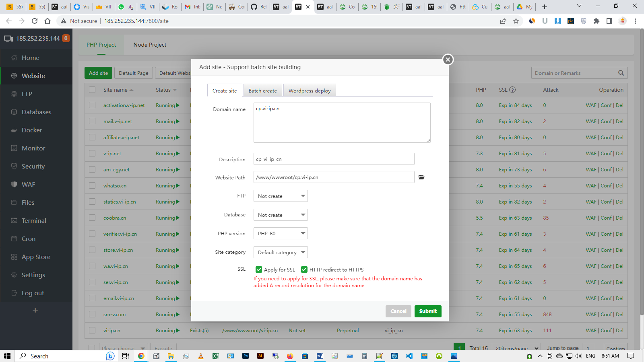The image size is (644, 362).
Task: Expand the Site category dropdown
Action: (x=281, y=253)
